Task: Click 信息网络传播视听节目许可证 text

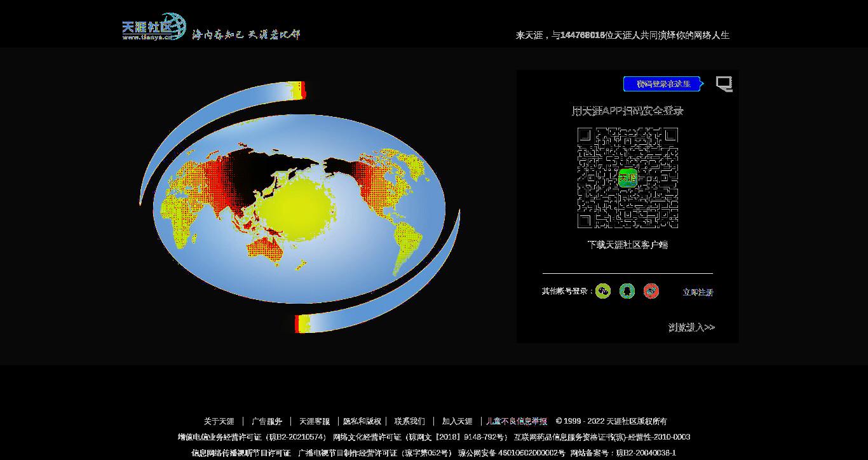Action: [x=241, y=453]
